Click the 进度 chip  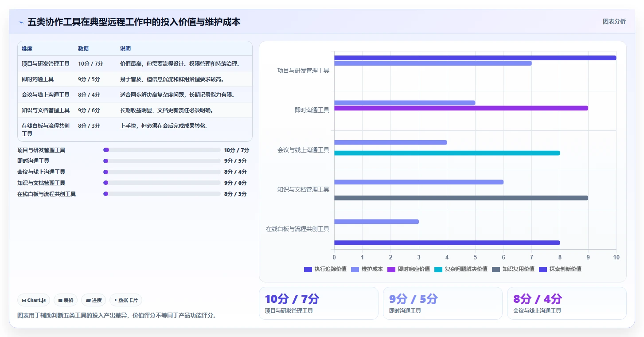tap(94, 300)
